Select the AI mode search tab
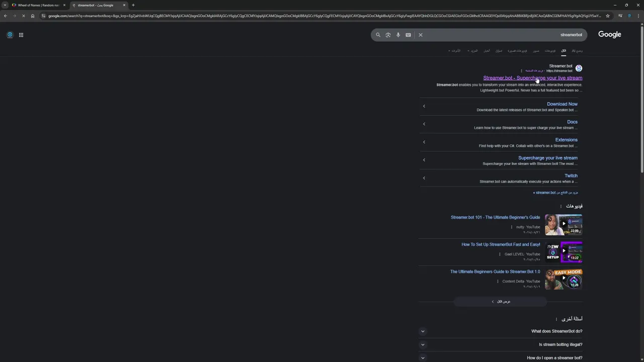 tap(577, 51)
